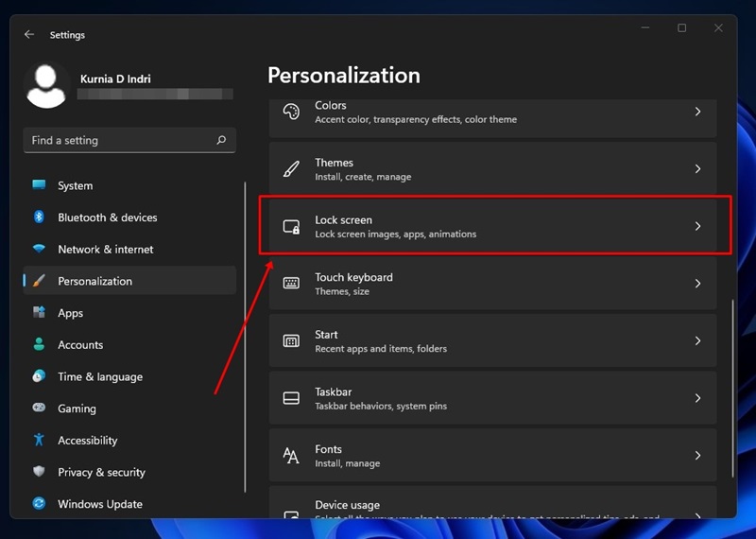Screen dimensions: 756x539
Task: Click the Windows Update sync icon
Action: (39, 503)
